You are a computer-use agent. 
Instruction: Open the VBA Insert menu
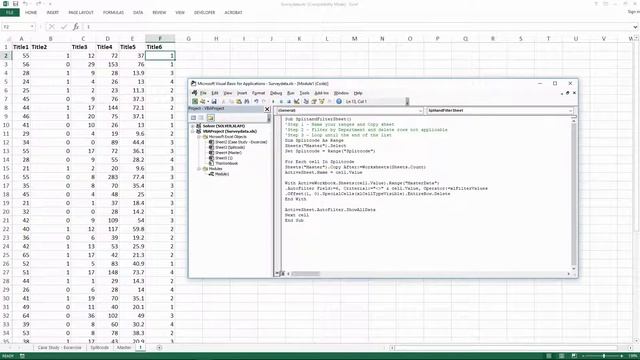coord(242,93)
